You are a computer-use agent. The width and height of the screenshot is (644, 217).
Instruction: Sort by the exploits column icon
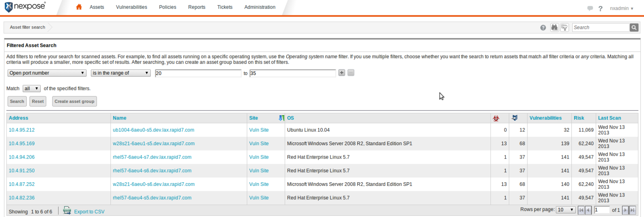pos(515,118)
